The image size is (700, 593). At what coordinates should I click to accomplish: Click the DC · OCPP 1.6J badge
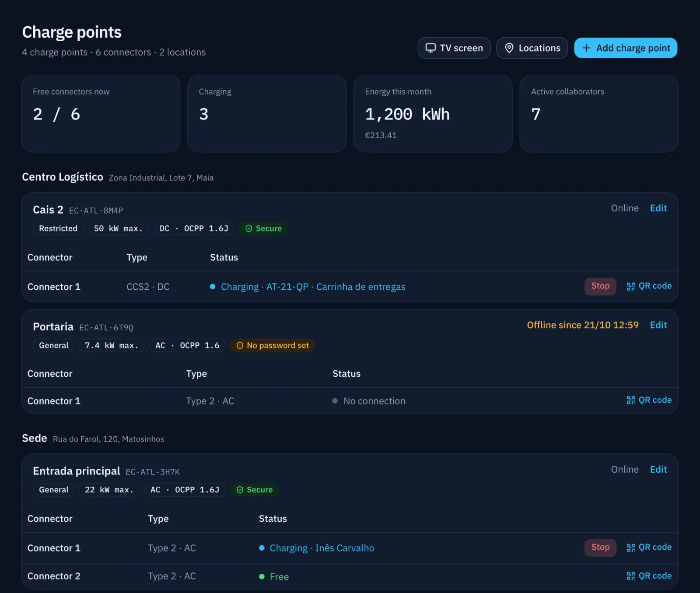(194, 228)
